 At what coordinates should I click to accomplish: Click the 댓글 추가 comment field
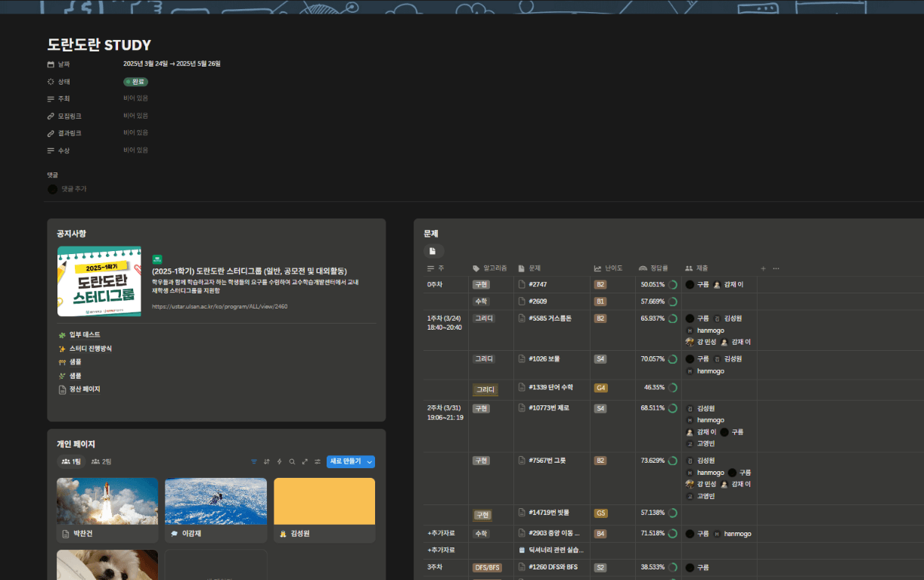coord(73,189)
